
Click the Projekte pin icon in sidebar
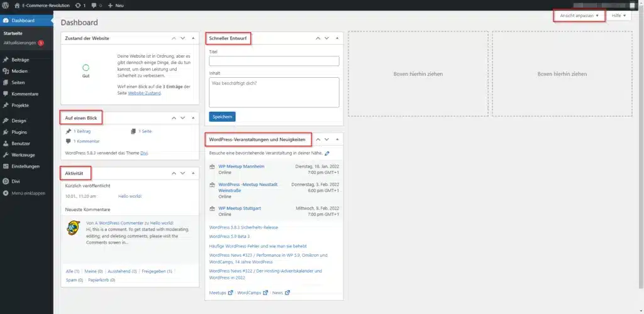5,106
